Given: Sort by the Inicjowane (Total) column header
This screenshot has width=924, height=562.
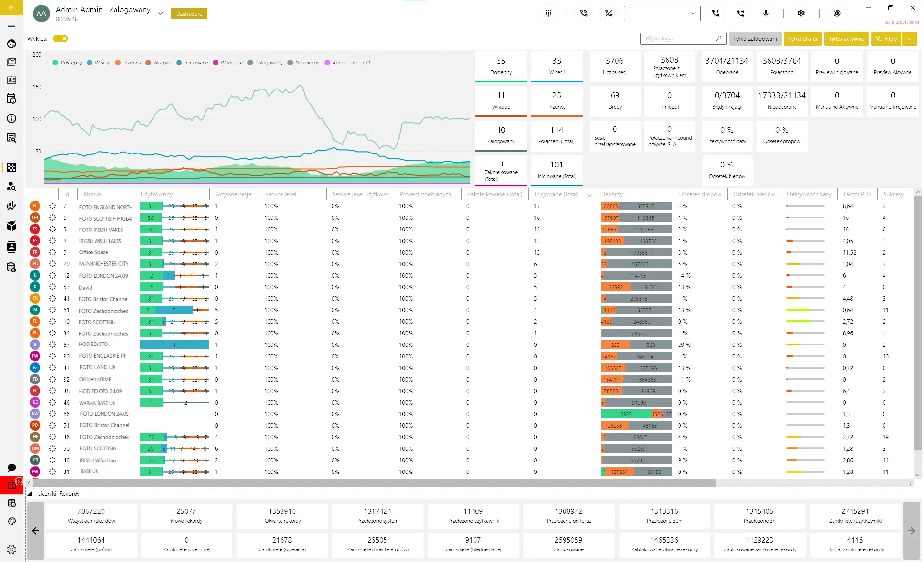Looking at the screenshot, I should [x=557, y=194].
